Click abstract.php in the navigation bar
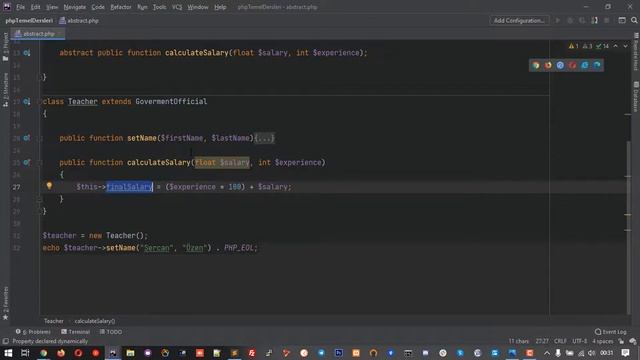 79,20
